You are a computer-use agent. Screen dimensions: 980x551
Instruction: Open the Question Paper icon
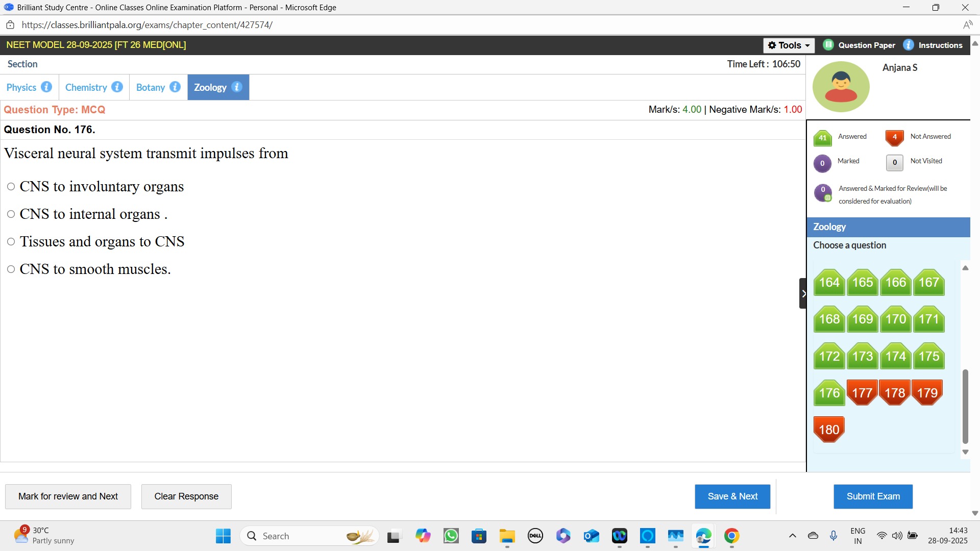click(x=828, y=45)
